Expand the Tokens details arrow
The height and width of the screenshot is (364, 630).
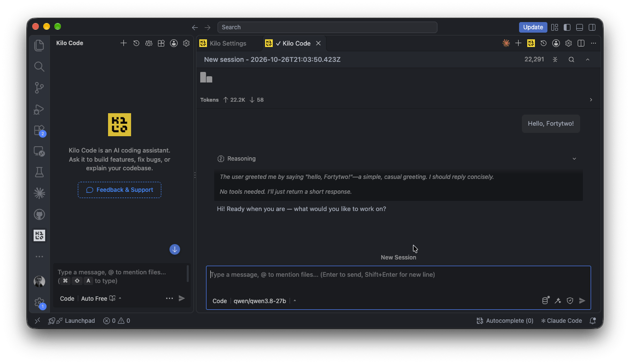[591, 100]
